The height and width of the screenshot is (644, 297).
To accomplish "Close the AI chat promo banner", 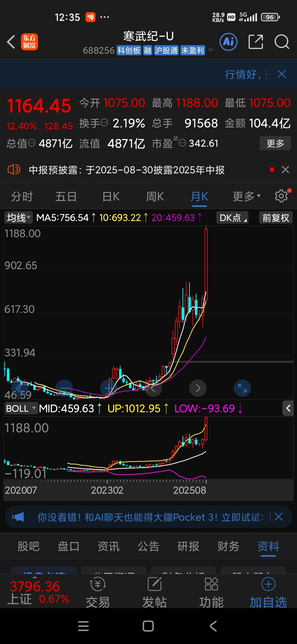I will point(279,517).
